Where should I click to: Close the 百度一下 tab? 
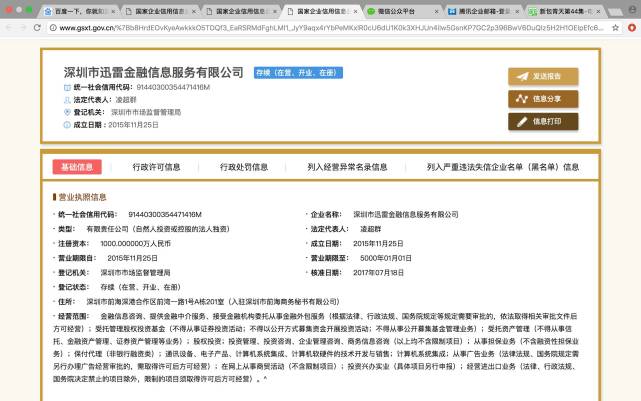coord(113,11)
